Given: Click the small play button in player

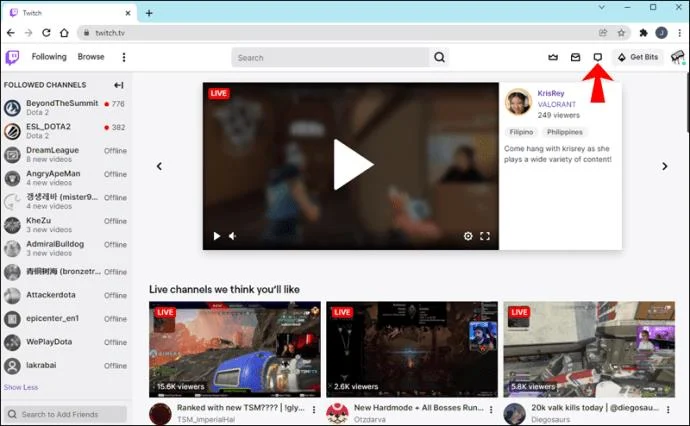Looking at the screenshot, I should (217, 236).
